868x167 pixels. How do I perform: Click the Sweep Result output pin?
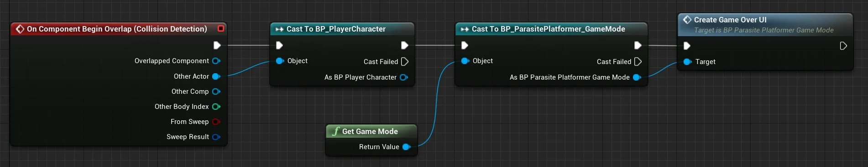(216, 137)
